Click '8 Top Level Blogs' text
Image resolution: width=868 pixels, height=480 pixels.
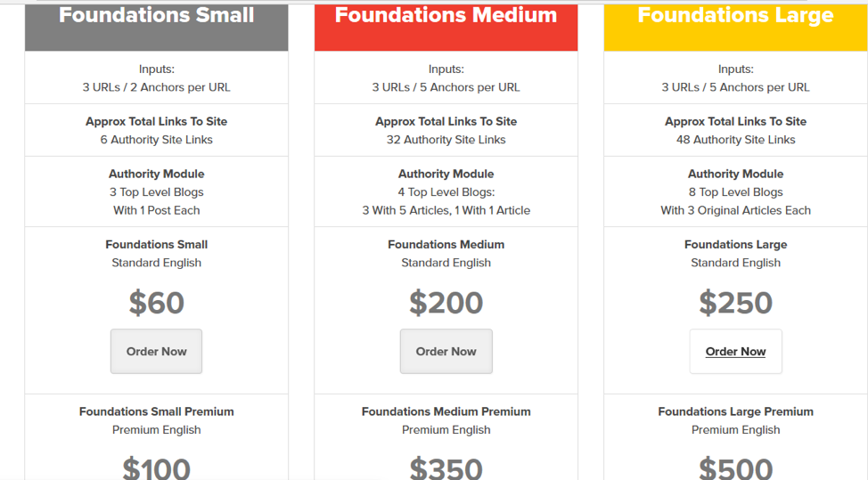[736, 191]
